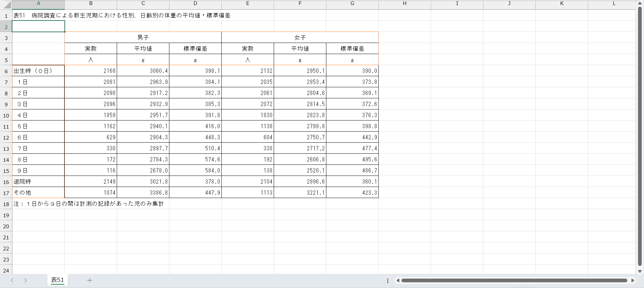Click the vertical scrollbar down arrow
Screen dimensions: 644x288
tap(640, 271)
